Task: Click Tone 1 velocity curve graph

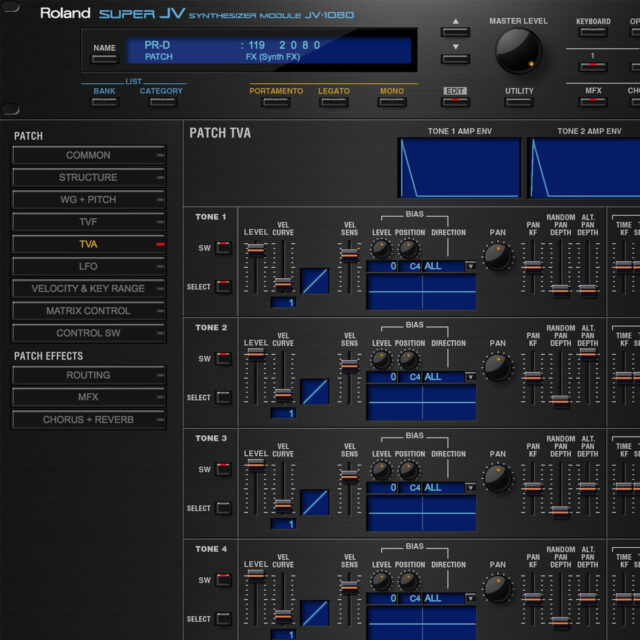Action: tap(315, 281)
